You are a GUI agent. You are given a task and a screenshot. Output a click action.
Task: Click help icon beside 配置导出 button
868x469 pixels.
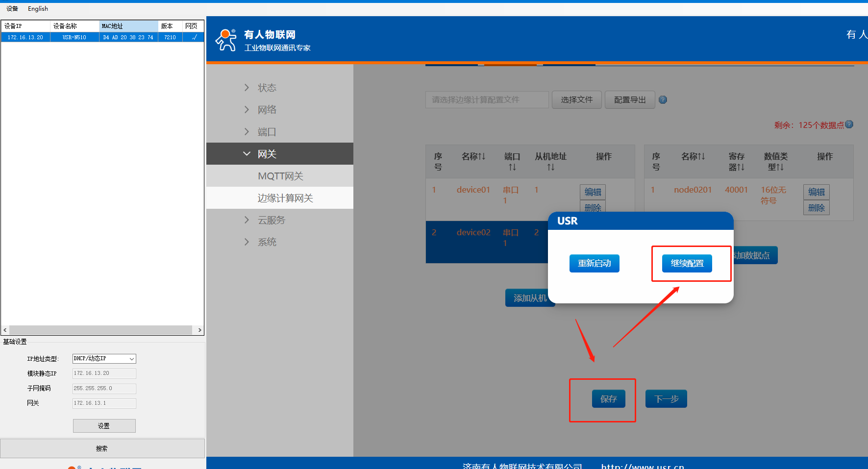click(x=663, y=100)
